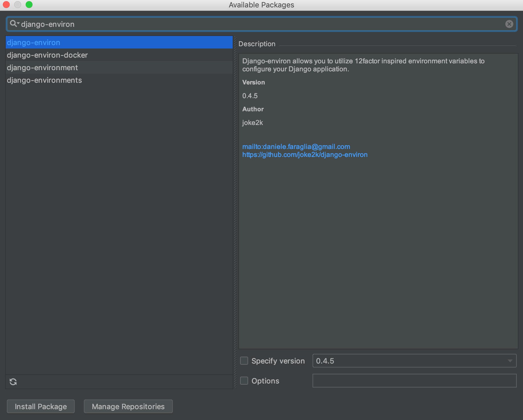523x420 pixels.
Task: Click the gray minimize window button
Action: (18, 5)
